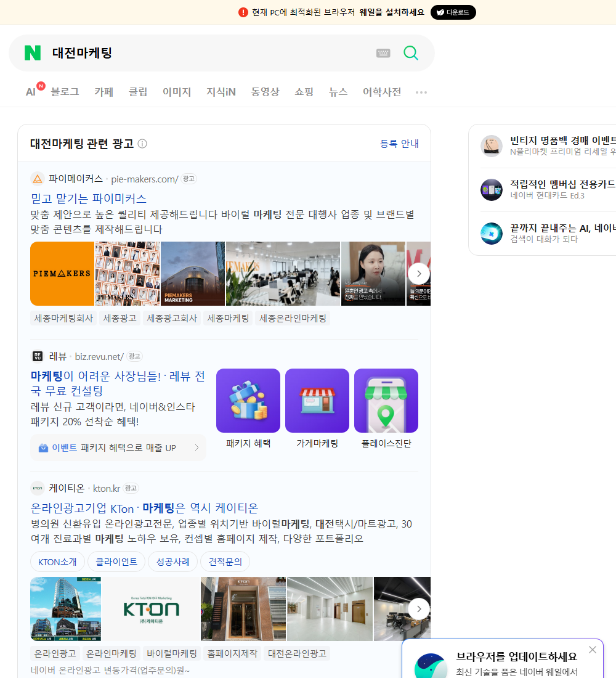Click 견적문의 pill button
Image resolution: width=616 pixels, height=678 pixels.
click(225, 562)
